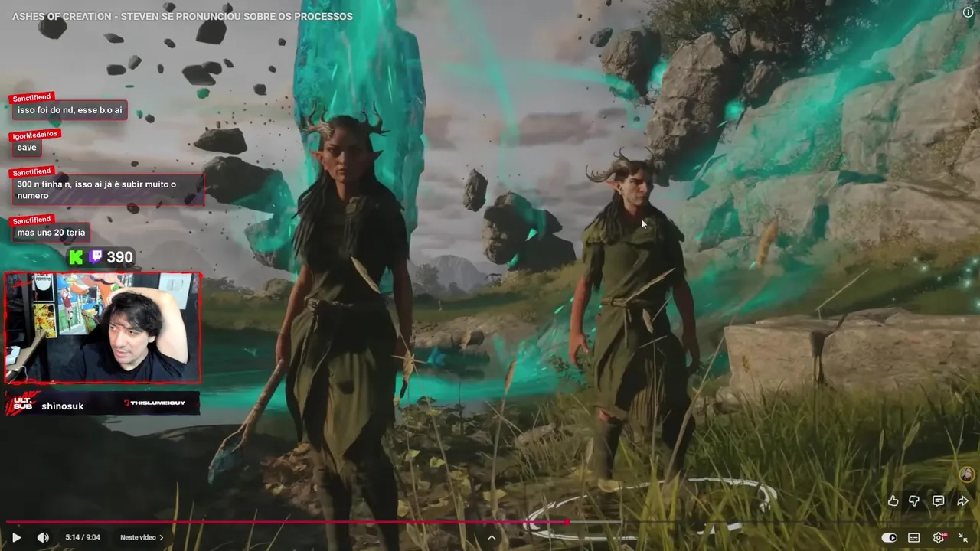Image resolution: width=980 pixels, height=551 pixels.
Task: Exit fullscreen mode
Action: pyautogui.click(x=963, y=537)
